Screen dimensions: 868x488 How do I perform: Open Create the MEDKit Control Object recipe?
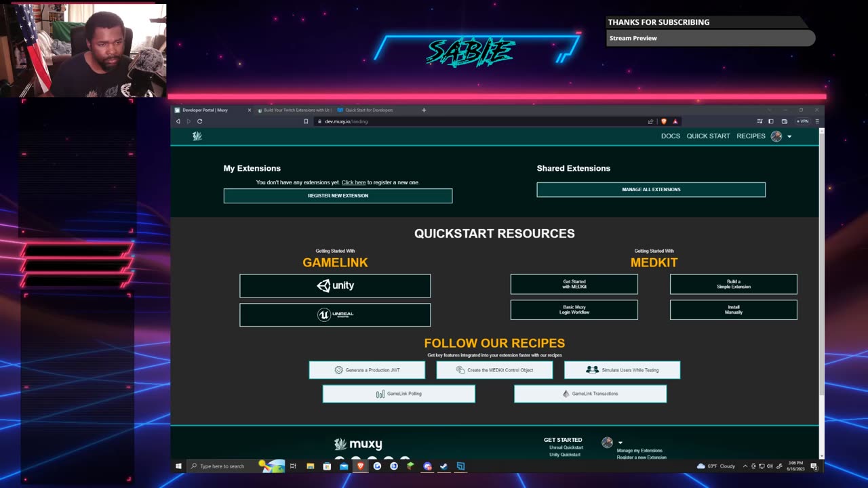tap(494, 370)
